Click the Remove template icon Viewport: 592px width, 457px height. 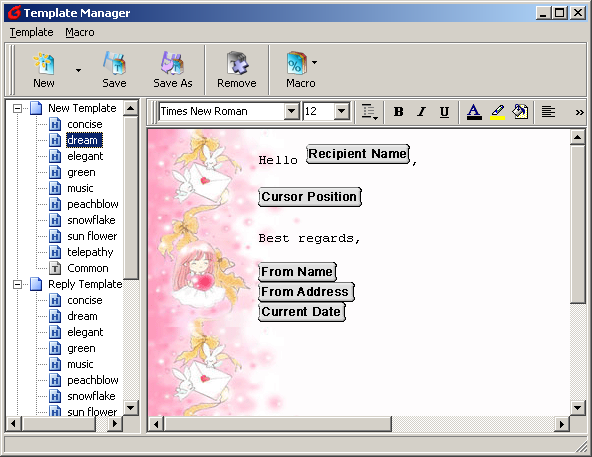[x=237, y=70]
